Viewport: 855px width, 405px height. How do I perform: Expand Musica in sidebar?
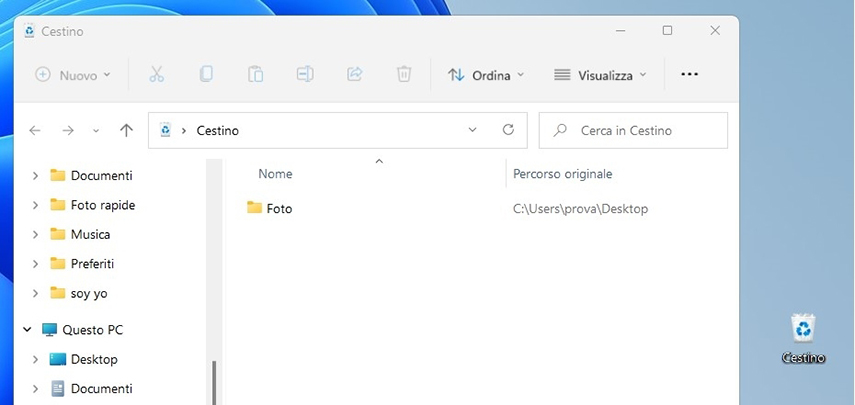click(35, 234)
